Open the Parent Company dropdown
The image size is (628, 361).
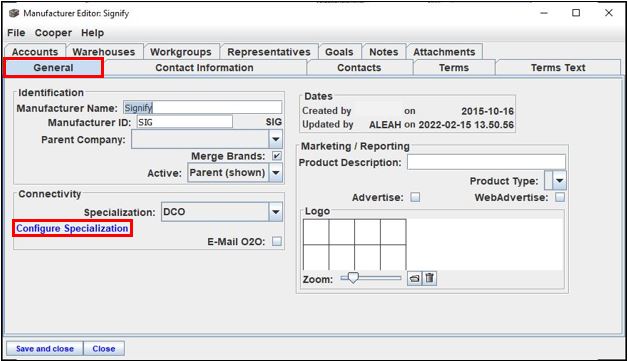click(276, 139)
